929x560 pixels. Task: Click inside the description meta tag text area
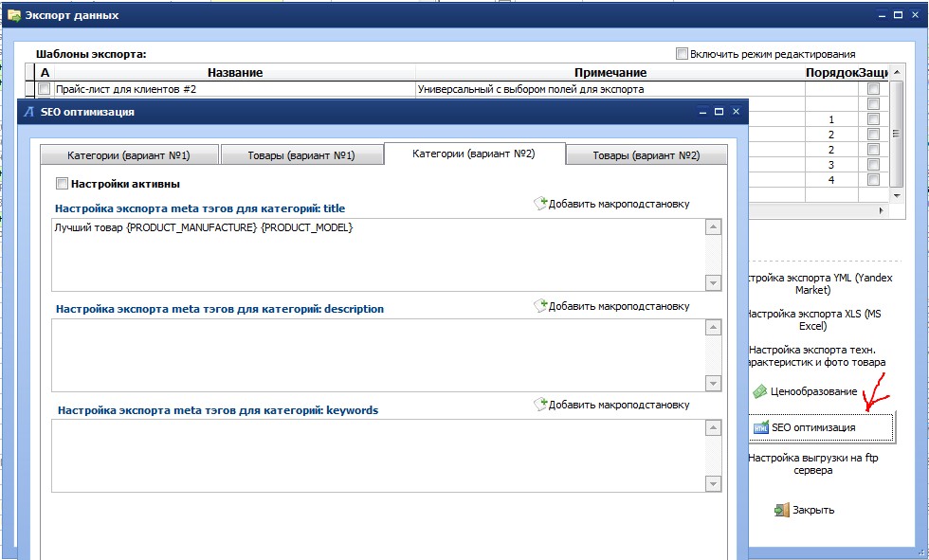pyautogui.click(x=378, y=355)
